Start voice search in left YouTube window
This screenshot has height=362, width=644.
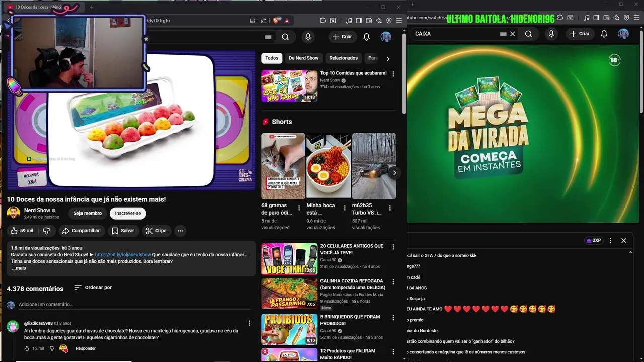308,37
